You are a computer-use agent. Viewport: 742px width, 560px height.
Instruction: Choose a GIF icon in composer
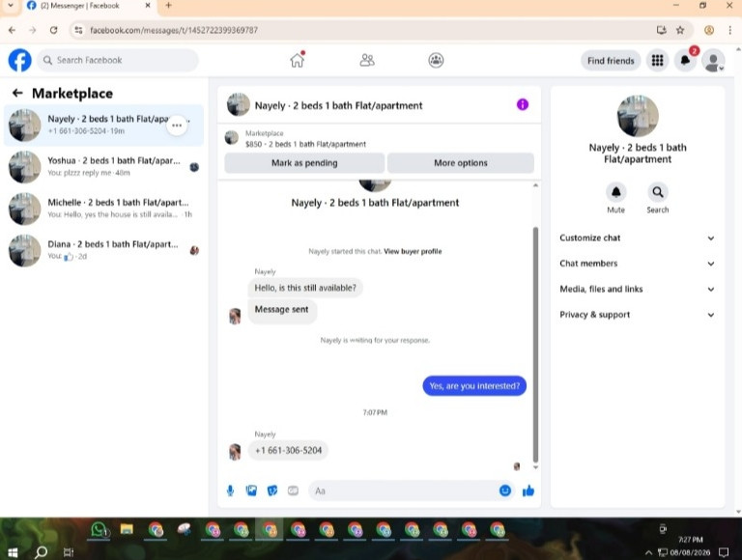pyautogui.click(x=293, y=490)
